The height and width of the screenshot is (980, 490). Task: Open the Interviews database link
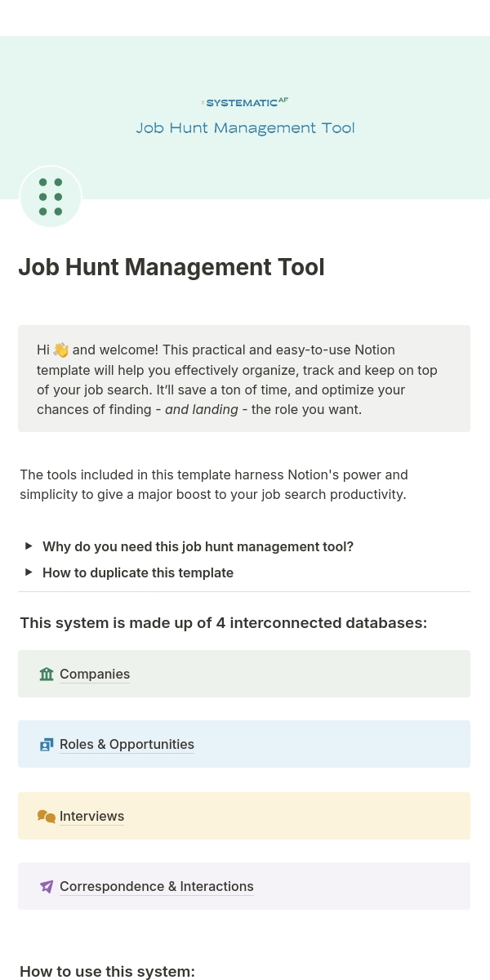(x=91, y=816)
